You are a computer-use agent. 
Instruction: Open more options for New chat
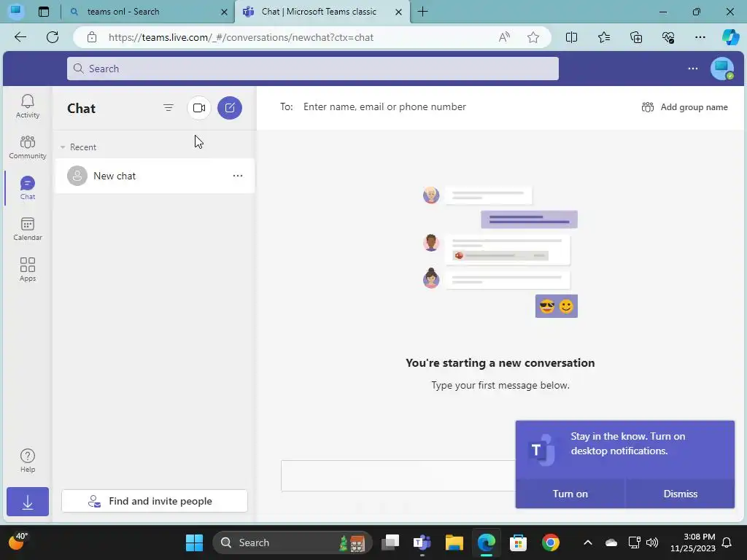(x=238, y=176)
